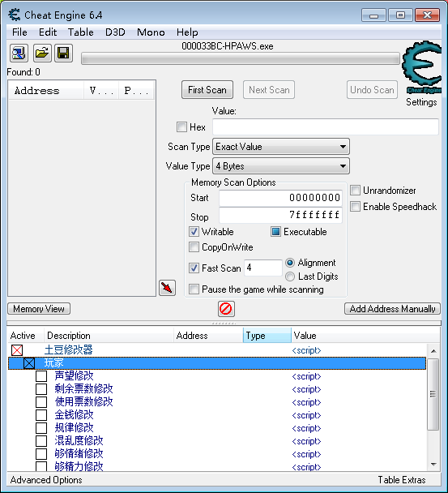The image size is (448, 493).
Task: Click the table list scroll down arrow
Action: (x=433, y=465)
